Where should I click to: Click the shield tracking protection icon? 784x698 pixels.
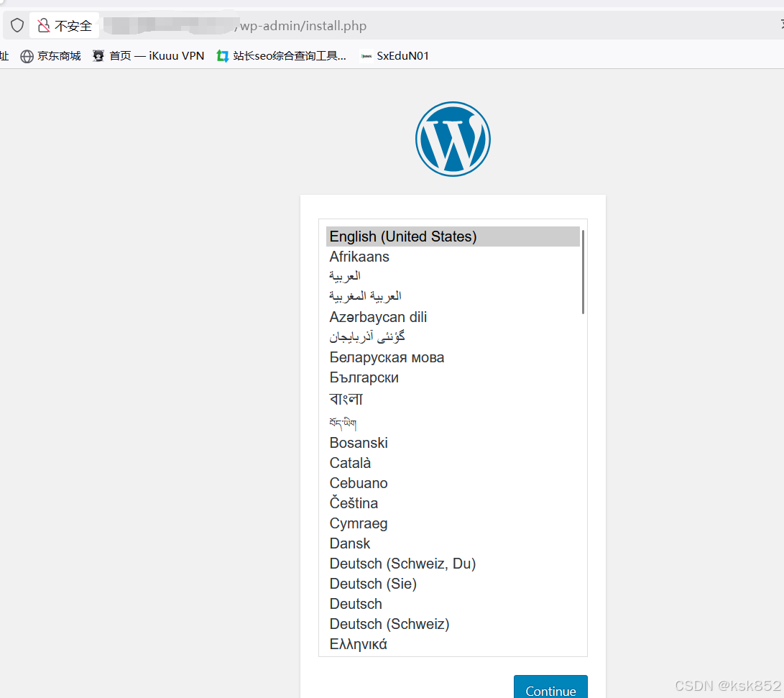(17, 25)
